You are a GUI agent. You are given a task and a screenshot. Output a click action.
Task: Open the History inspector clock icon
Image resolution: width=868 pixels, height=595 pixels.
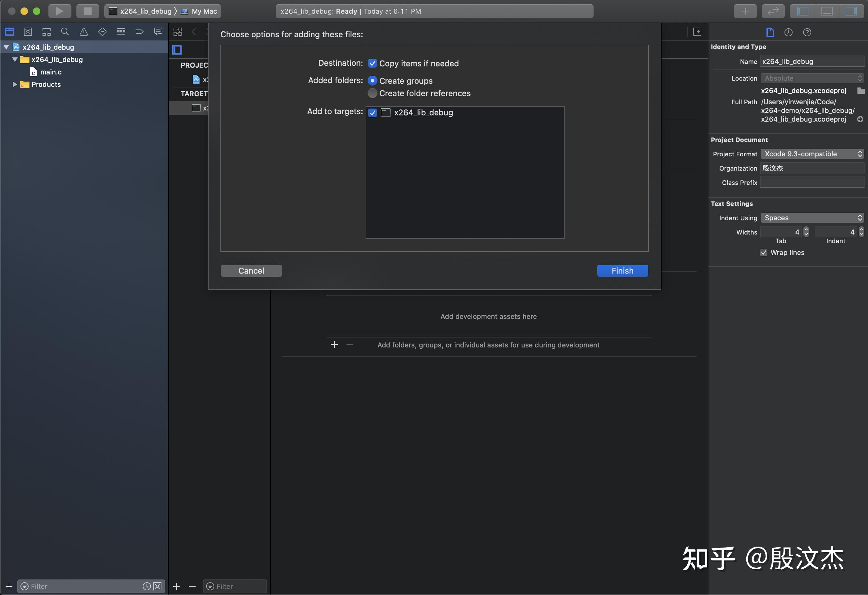[x=789, y=32]
